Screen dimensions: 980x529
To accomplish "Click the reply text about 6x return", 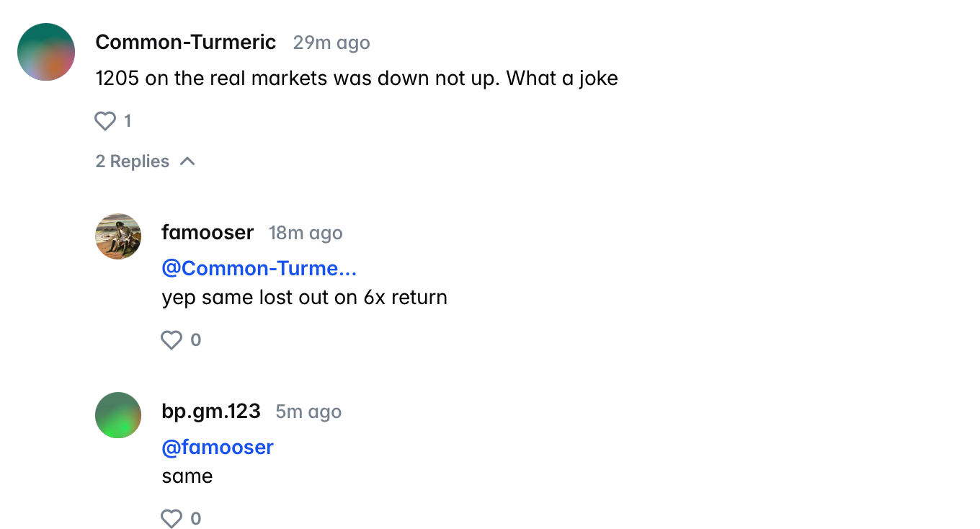I will (304, 297).
